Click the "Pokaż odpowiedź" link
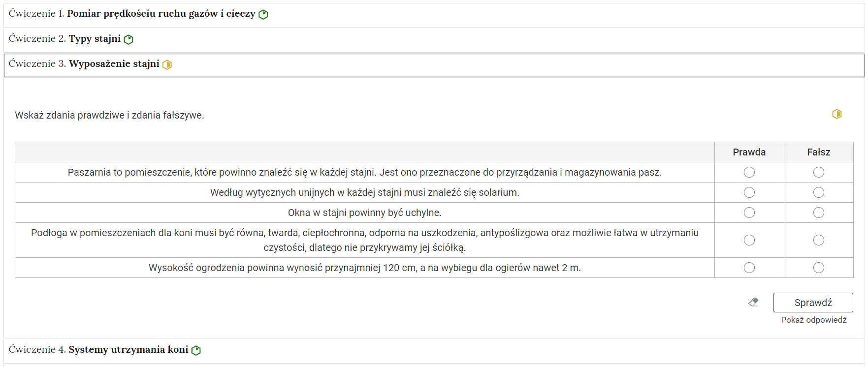 pos(813,320)
